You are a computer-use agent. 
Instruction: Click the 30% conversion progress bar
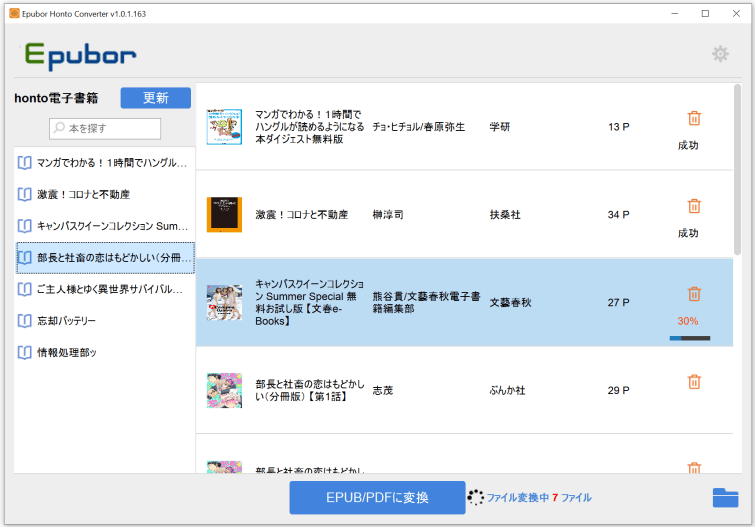pyautogui.click(x=690, y=338)
